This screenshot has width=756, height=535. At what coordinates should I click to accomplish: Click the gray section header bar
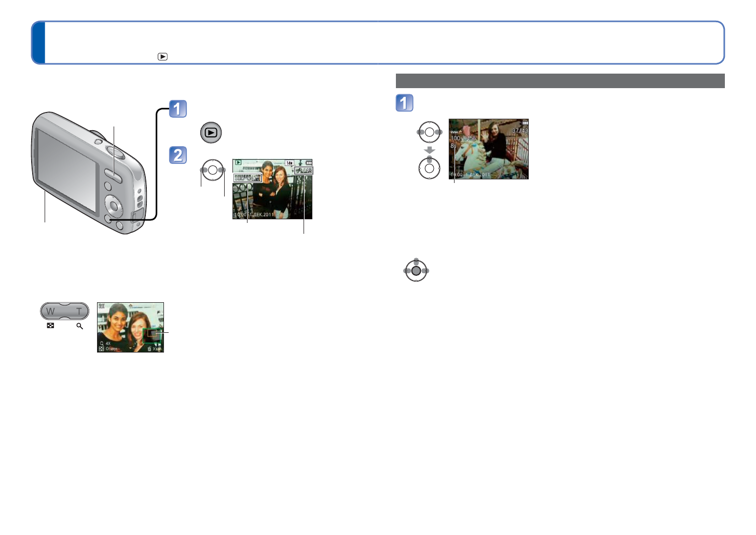click(x=560, y=81)
